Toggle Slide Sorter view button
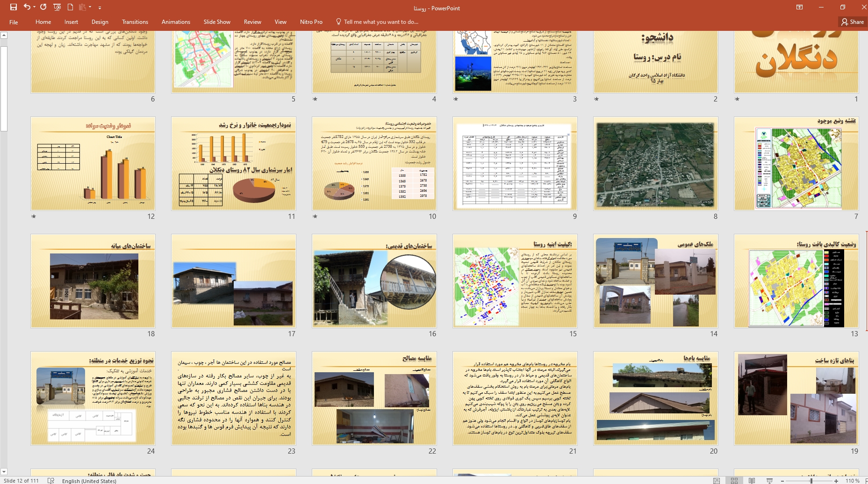Image resolution: width=868 pixels, height=484 pixels. tap(734, 481)
